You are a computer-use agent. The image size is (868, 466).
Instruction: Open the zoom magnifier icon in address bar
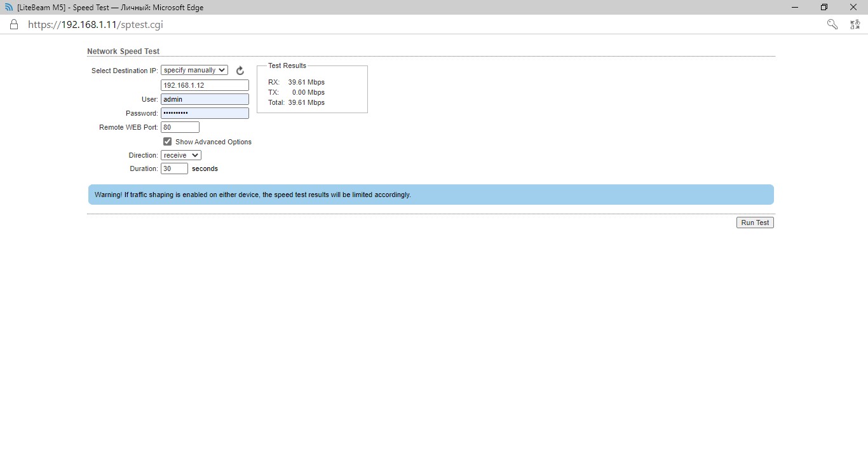[832, 24]
